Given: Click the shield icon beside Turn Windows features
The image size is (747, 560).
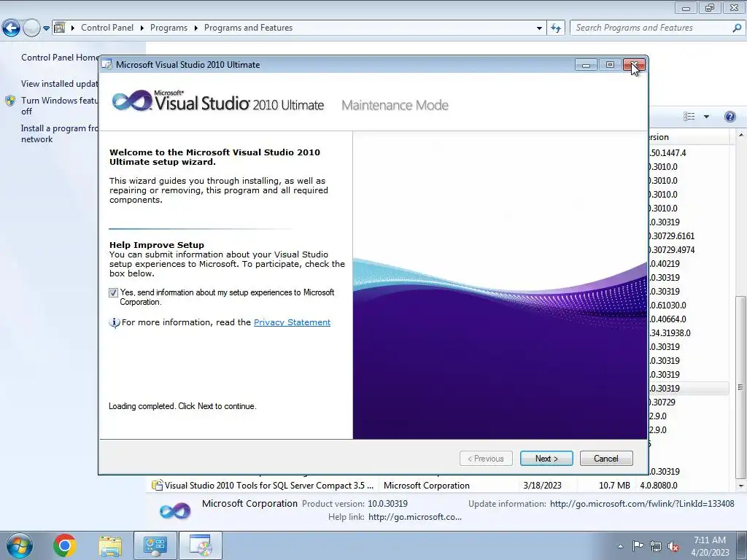Looking at the screenshot, I should pyautogui.click(x=10, y=101).
